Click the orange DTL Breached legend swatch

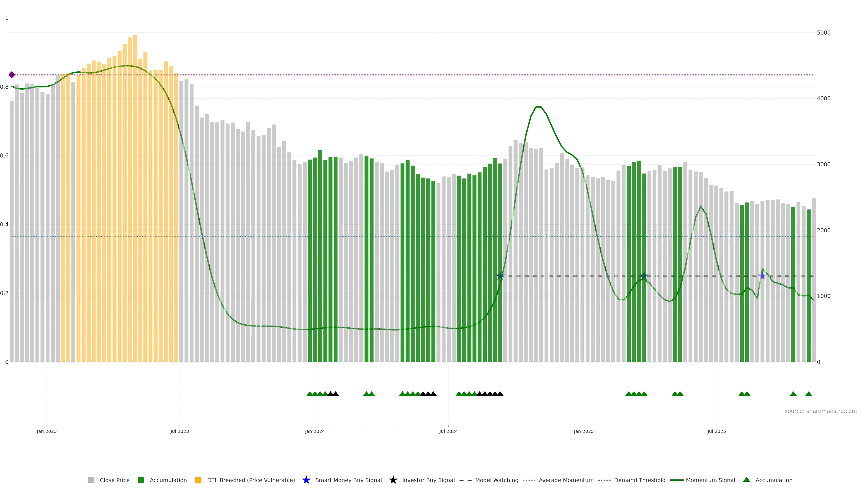coord(198,480)
